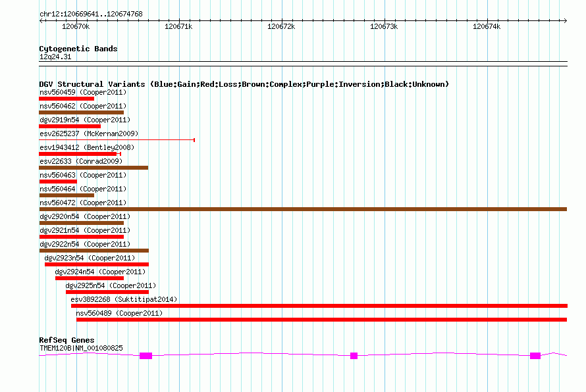This screenshot has height=392, width=586.
Task: Open the dgv2924n54 (Cooper2011) variant
Action: click(x=100, y=272)
